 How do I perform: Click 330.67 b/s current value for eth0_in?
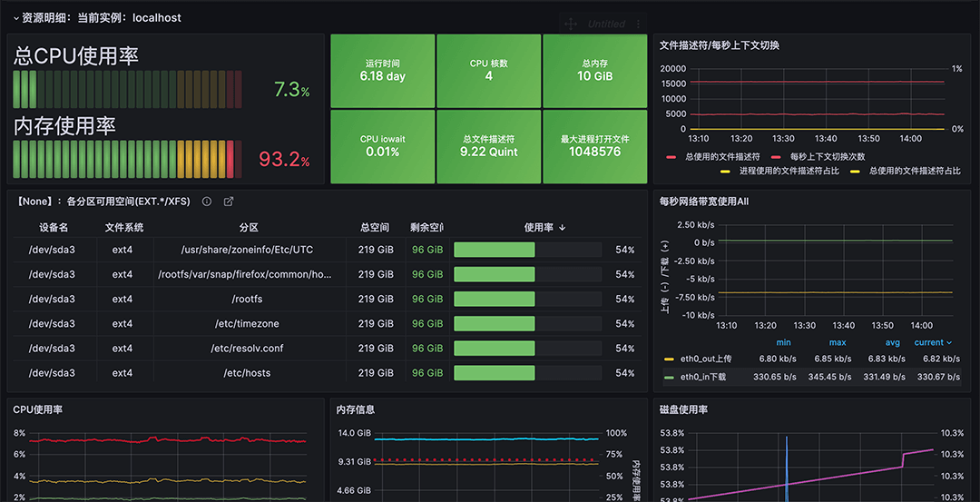[x=937, y=377]
